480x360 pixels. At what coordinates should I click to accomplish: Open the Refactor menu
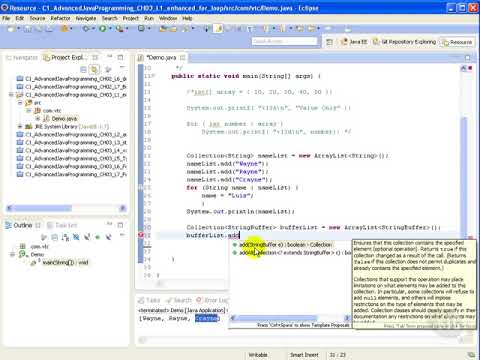(60, 18)
